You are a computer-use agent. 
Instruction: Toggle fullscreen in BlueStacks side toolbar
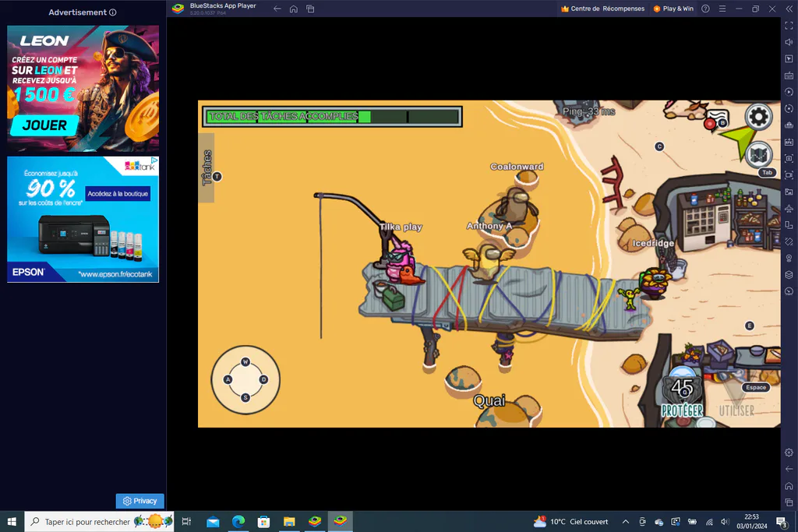(789, 26)
